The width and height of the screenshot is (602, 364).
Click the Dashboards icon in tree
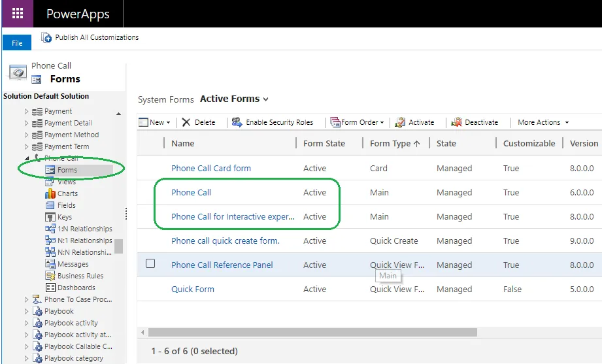pyautogui.click(x=50, y=287)
